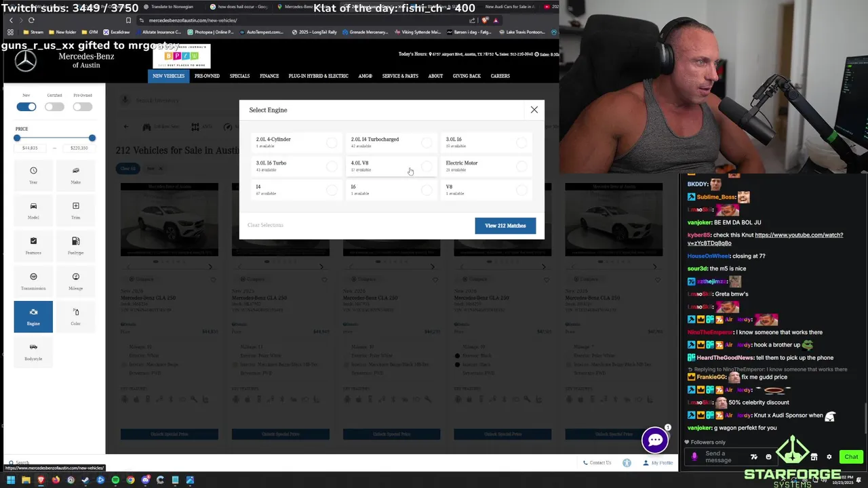Open the Specials nav menu

pos(239,76)
